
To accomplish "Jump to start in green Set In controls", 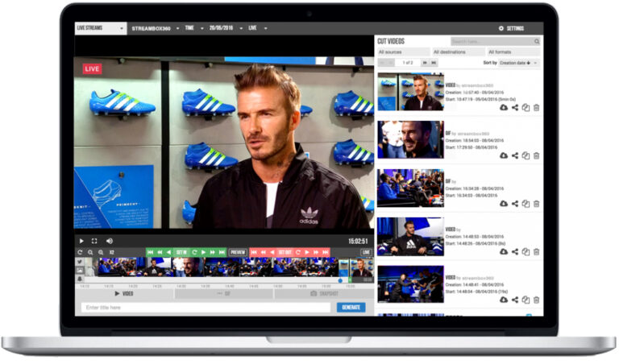I will point(151,252).
